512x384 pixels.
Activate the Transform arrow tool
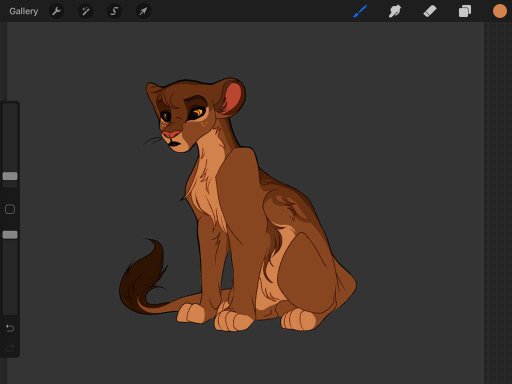pos(143,11)
